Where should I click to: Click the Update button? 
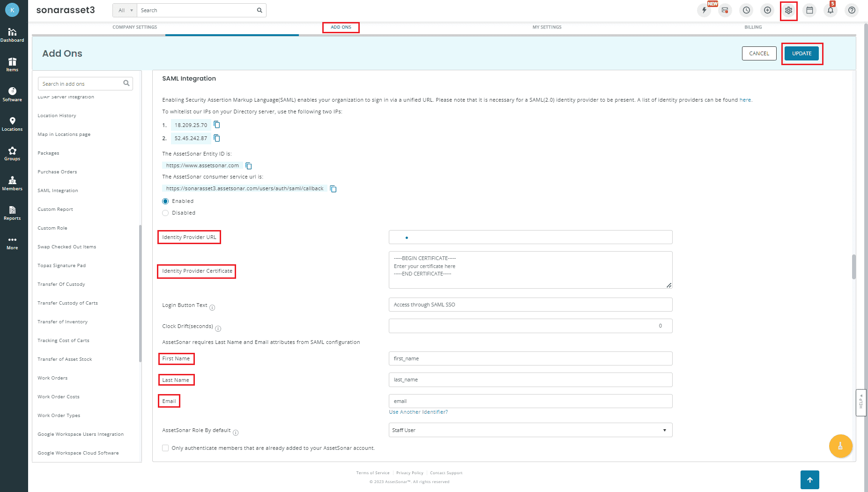coord(801,53)
